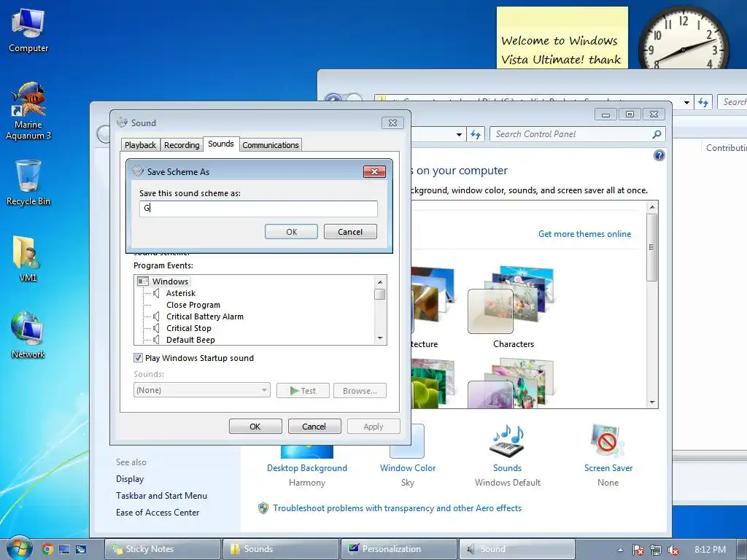Click the themes list scrollbar thumb
747x560 pixels.
(651, 246)
